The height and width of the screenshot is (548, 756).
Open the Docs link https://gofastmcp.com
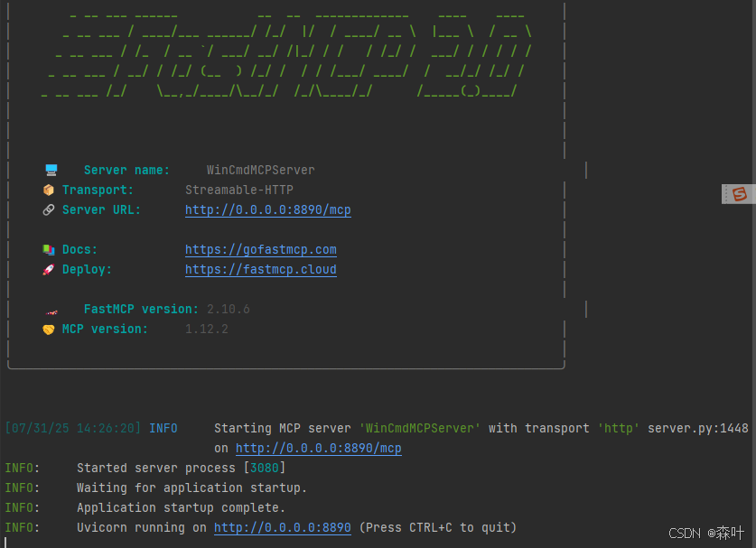click(x=261, y=250)
